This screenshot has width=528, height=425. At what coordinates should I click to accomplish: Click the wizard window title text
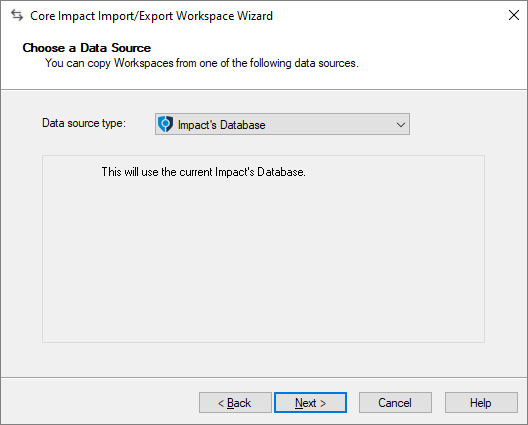[x=151, y=16]
